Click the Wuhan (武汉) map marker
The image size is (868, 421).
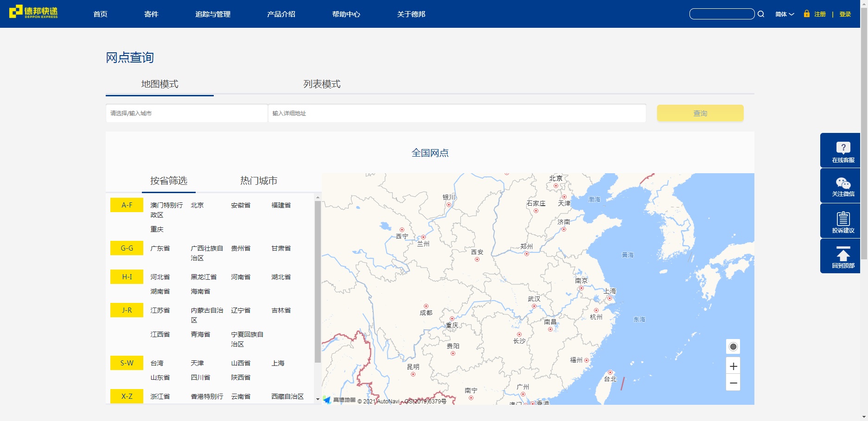tap(534, 306)
